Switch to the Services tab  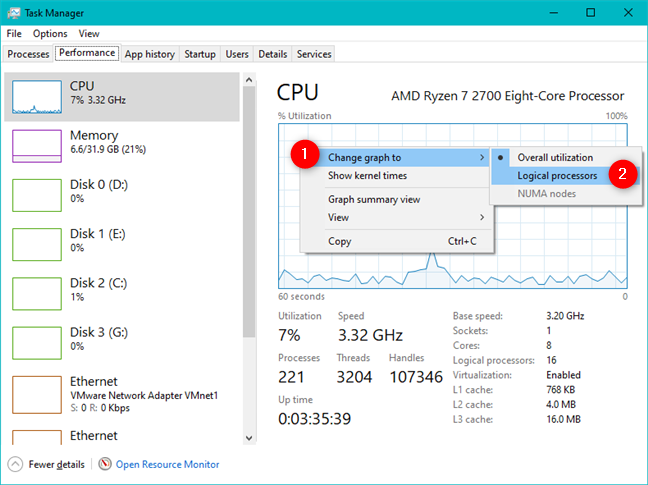314,54
